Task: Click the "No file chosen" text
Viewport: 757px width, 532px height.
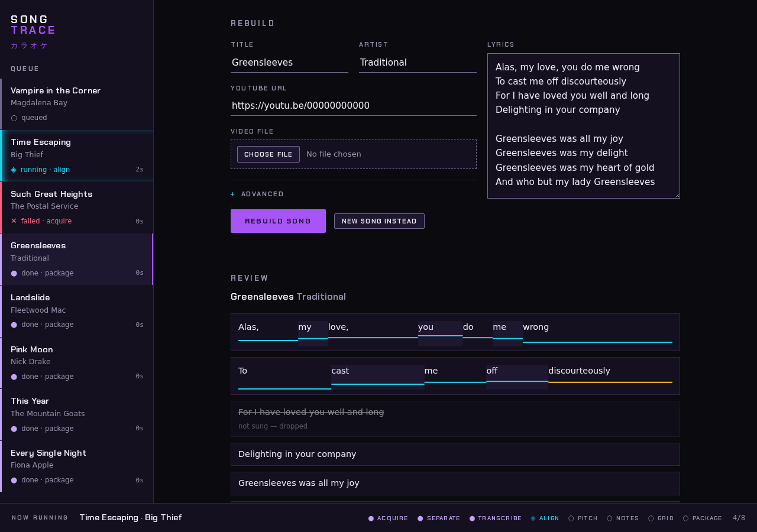Action: point(334,154)
